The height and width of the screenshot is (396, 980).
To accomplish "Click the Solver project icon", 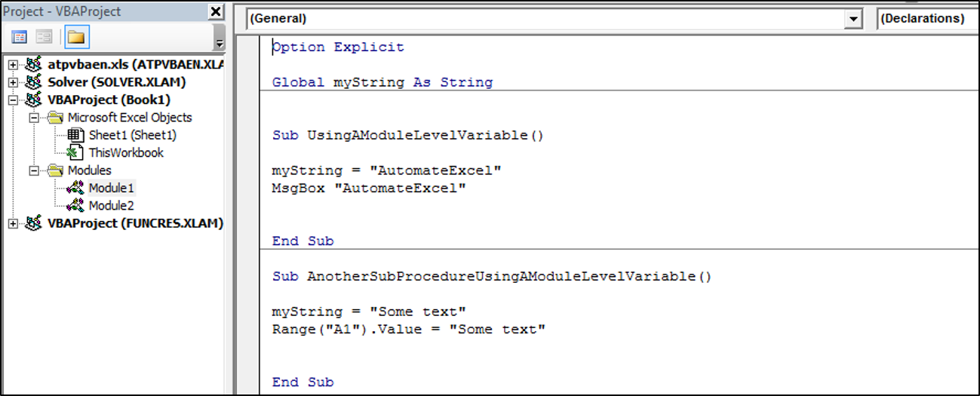I will [33, 81].
